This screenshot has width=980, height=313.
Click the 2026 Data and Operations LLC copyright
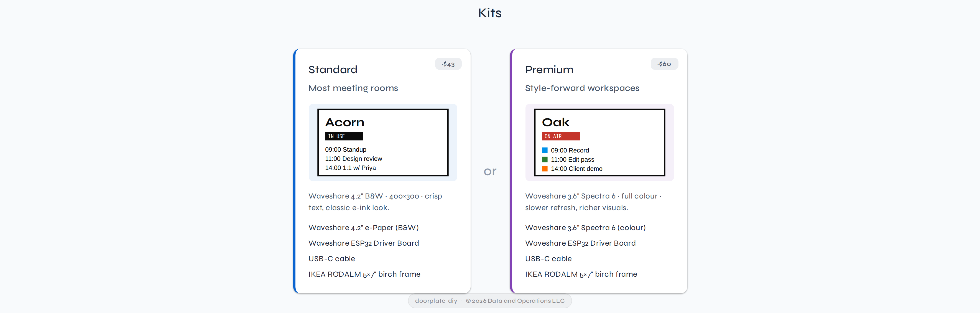[515, 301]
